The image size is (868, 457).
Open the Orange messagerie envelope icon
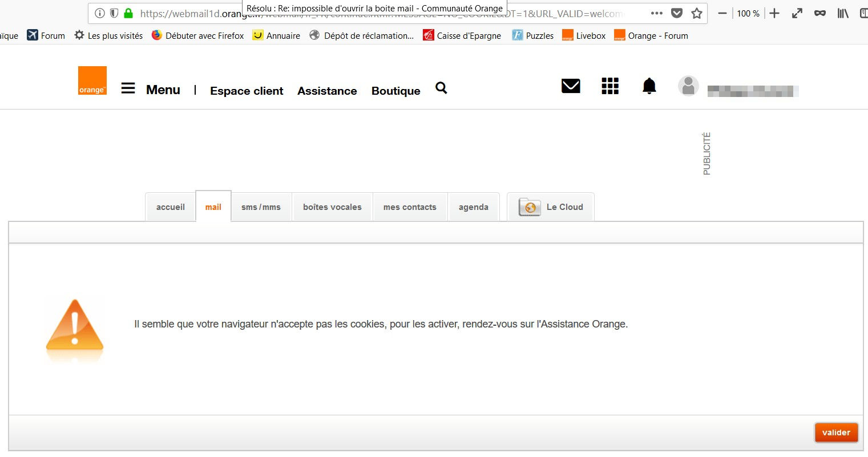pos(570,86)
